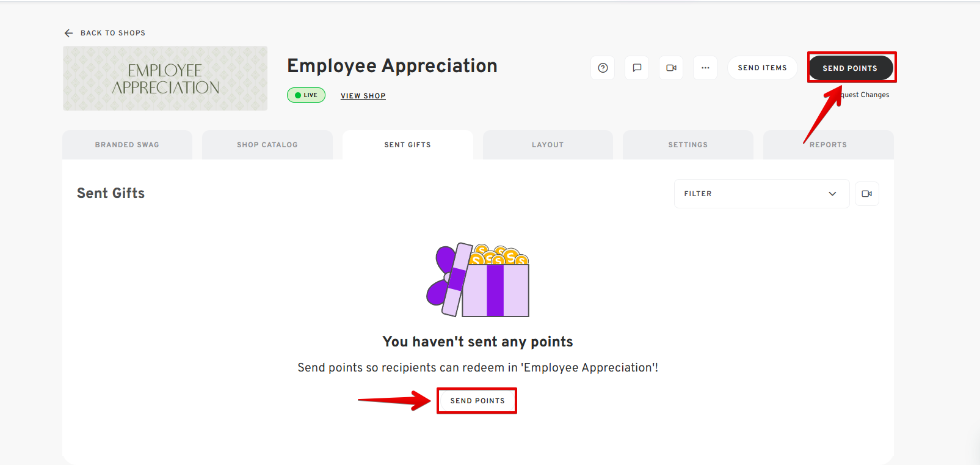Image resolution: width=980 pixels, height=465 pixels.
Task: Click the video icon beside Filter
Action: 866,194
